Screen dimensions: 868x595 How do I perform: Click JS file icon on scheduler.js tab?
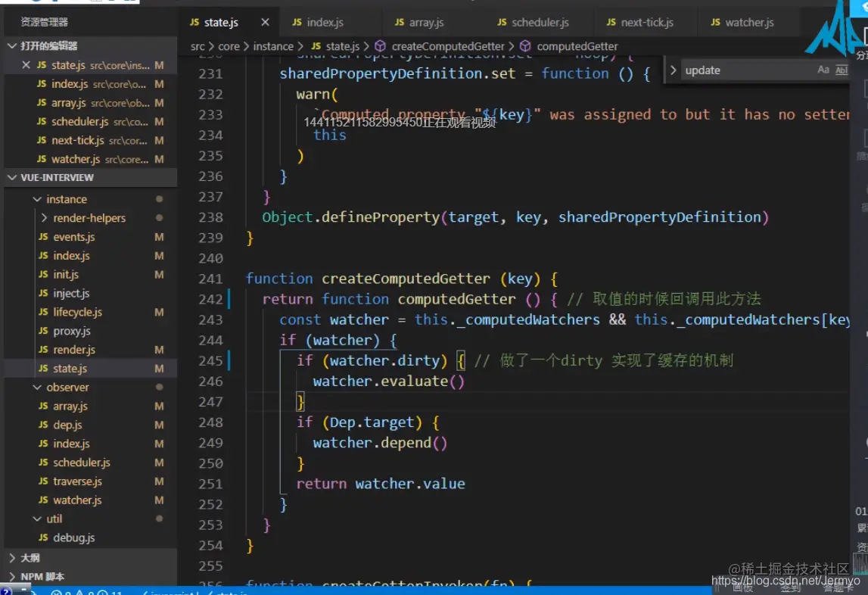pos(502,22)
